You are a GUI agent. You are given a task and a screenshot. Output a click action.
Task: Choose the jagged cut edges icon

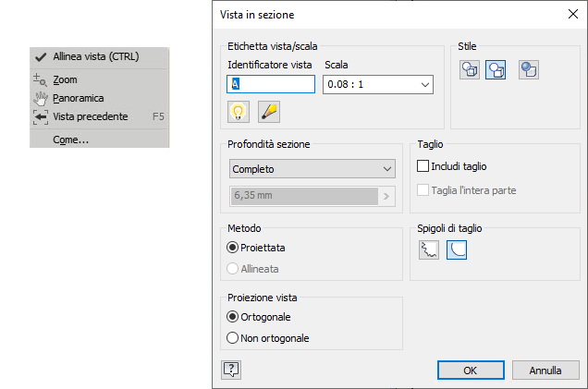428,249
